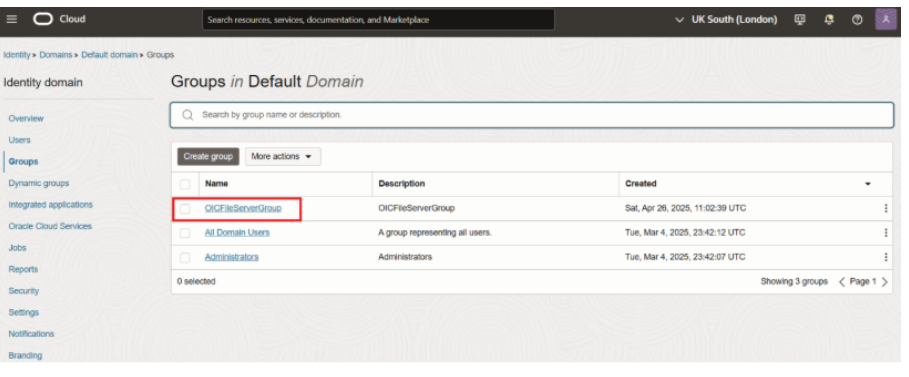Image resolution: width=909 pixels, height=377 pixels.
Task: Go to previous page arrow
Action: [842, 282]
